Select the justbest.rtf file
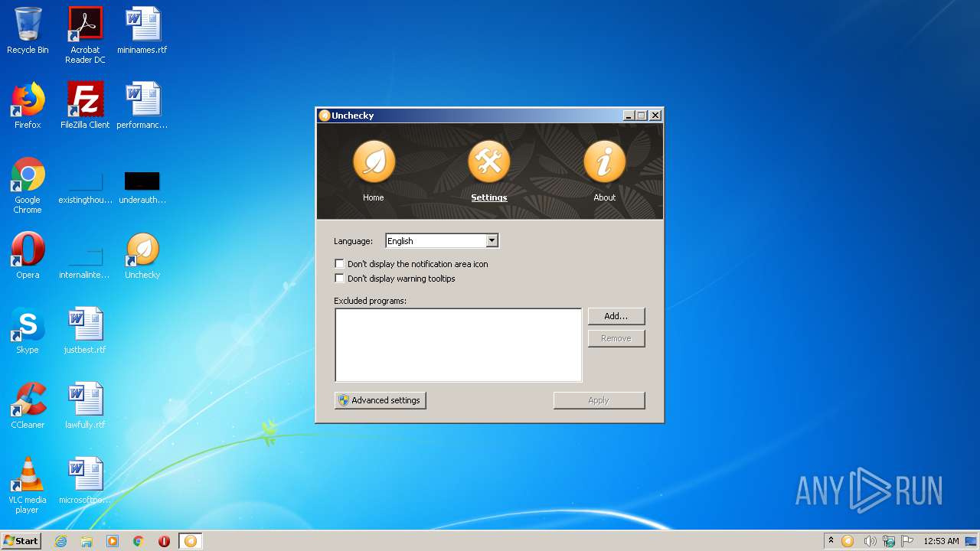Screen dimensions: 980x551 click(85, 331)
